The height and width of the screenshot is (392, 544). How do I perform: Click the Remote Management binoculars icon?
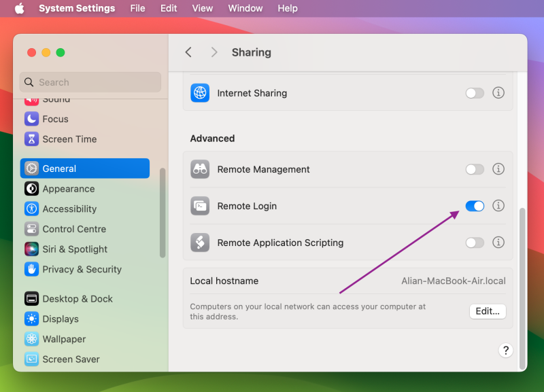200,169
